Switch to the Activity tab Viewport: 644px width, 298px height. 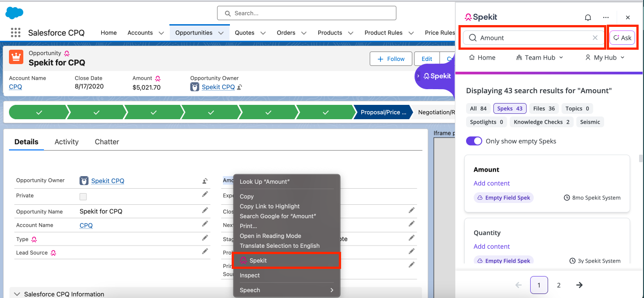tap(66, 142)
